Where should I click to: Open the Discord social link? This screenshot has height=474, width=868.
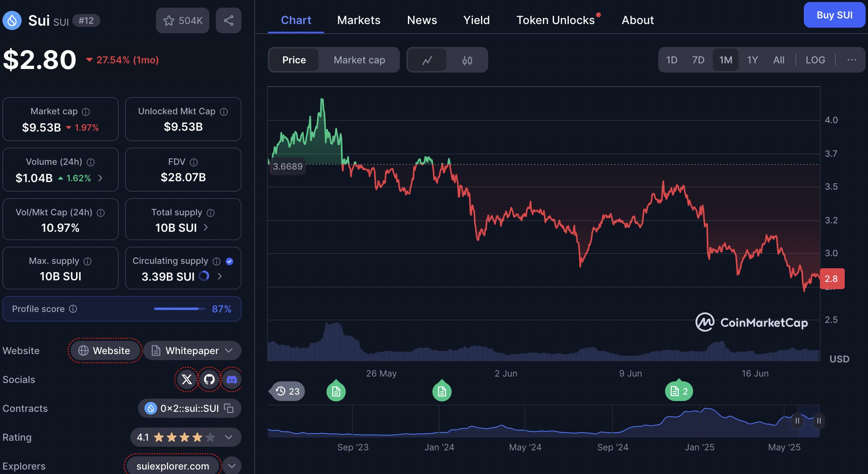[232, 379]
